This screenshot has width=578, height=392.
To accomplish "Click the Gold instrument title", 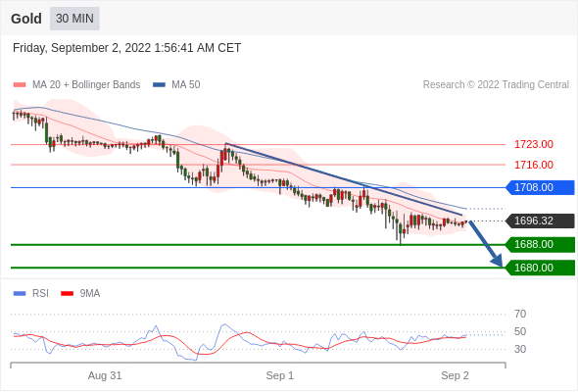I will click(x=26, y=19).
